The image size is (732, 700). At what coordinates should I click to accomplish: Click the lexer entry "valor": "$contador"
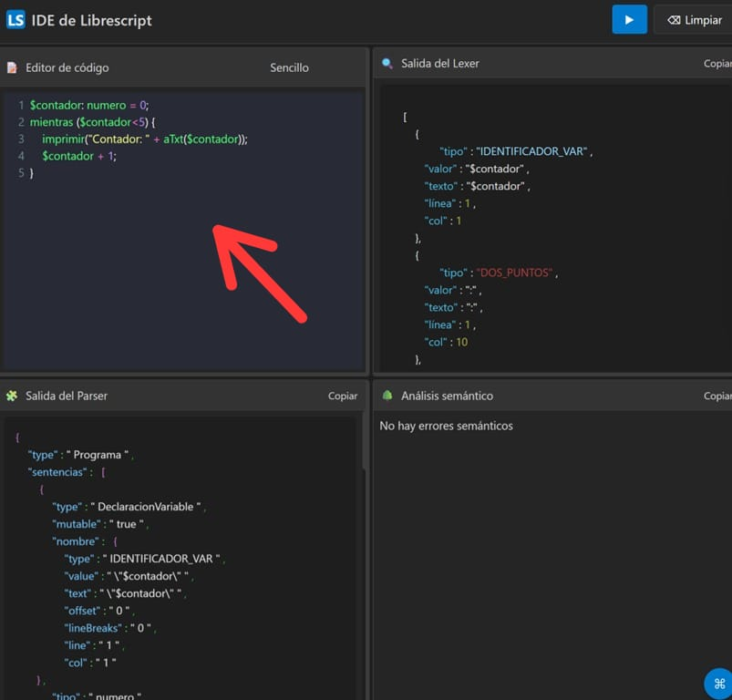pyautogui.click(x=477, y=169)
